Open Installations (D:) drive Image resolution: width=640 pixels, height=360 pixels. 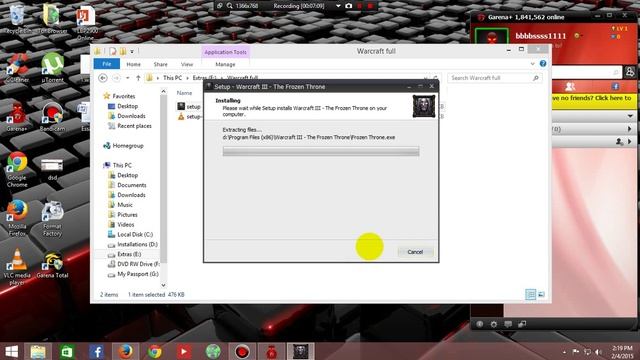click(137, 244)
